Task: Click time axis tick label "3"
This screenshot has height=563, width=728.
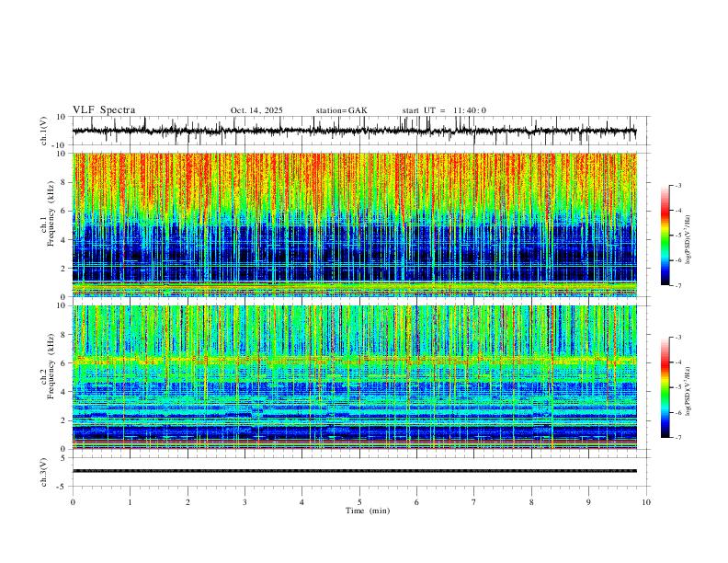Action: click(245, 502)
